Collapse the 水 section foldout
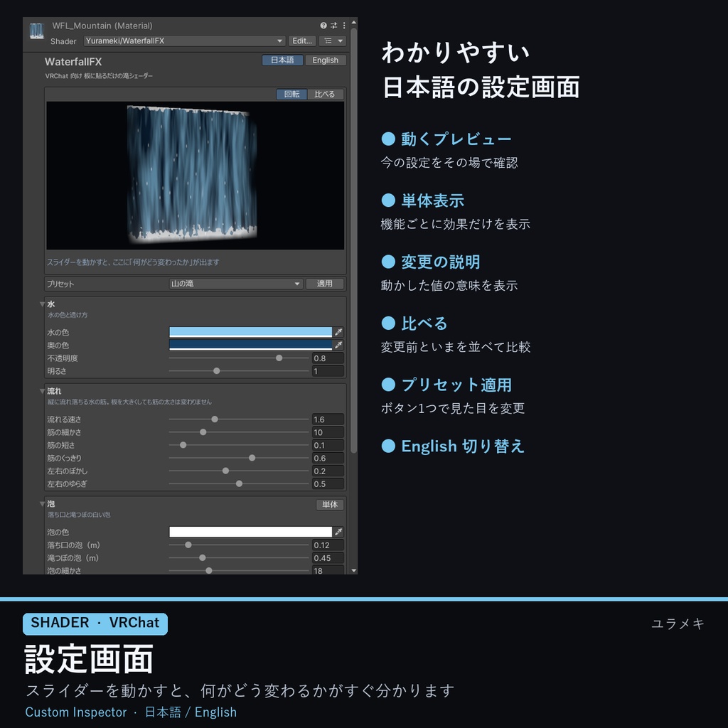 coord(42,304)
